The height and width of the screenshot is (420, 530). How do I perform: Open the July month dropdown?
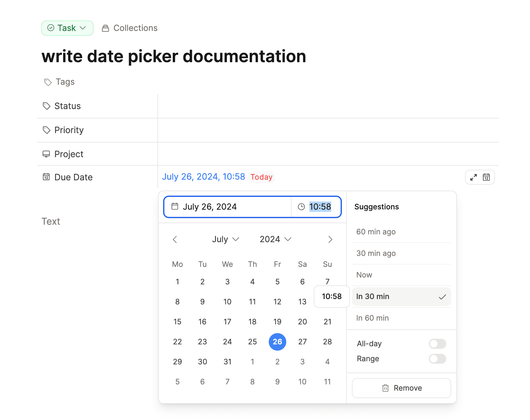click(x=225, y=239)
